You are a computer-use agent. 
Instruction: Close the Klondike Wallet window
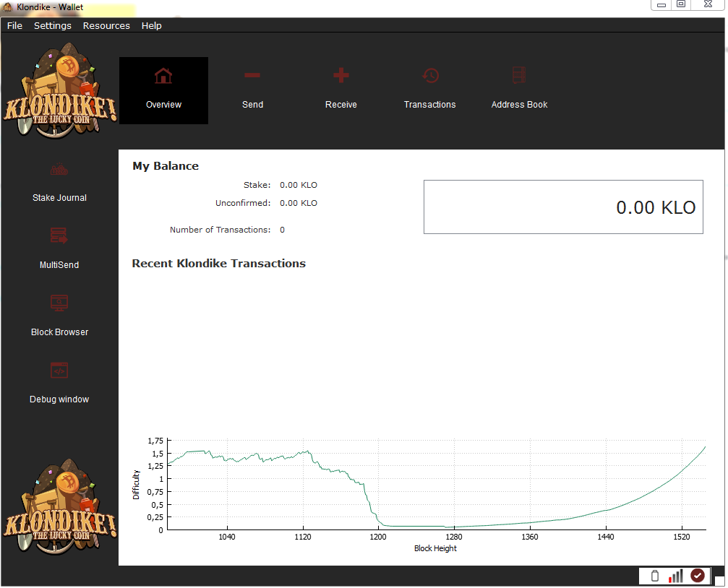[x=708, y=4]
